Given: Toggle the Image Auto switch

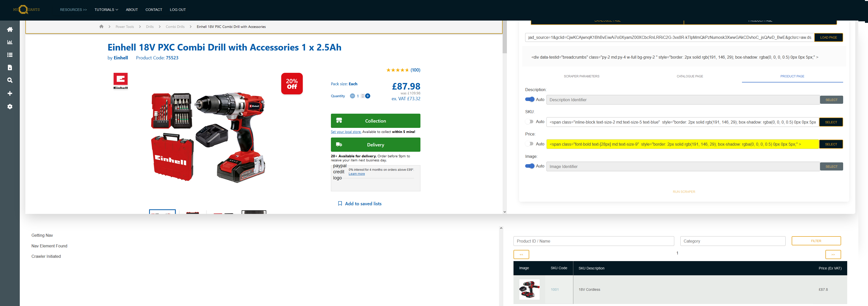Looking at the screenshot, I should 530,166.
